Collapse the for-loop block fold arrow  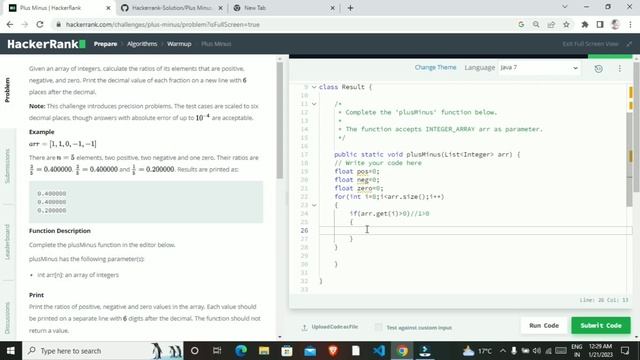click(x=314, y=205)
